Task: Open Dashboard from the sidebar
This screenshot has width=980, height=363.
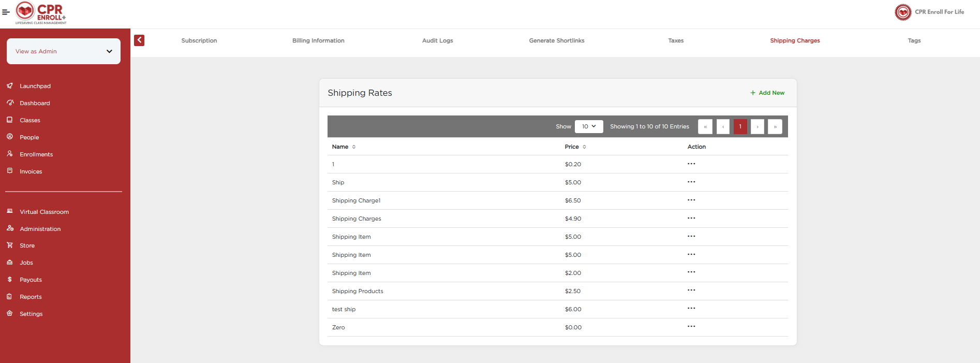Action: tap(35, 103)
